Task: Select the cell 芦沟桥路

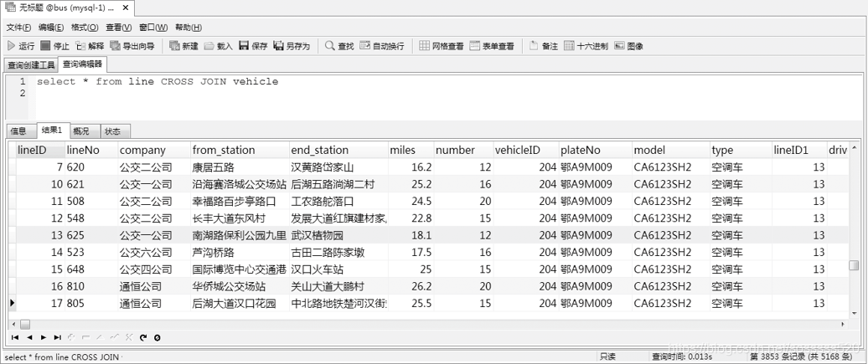Action: 240,252
